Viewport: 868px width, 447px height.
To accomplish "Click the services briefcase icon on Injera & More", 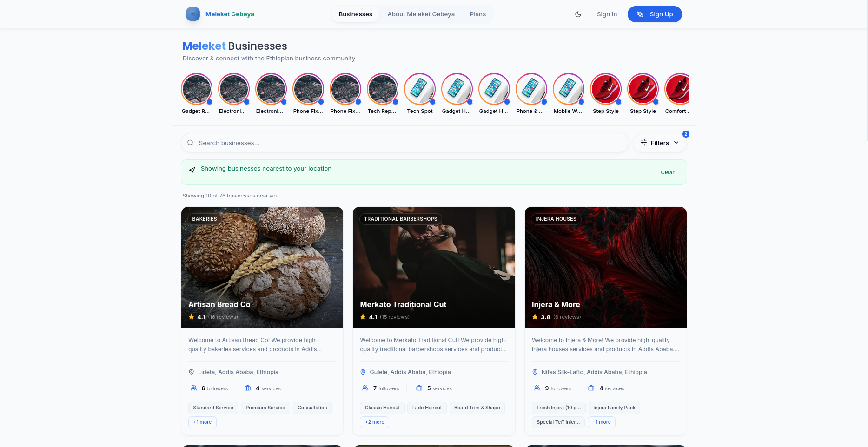I will (x=591, y=388).
